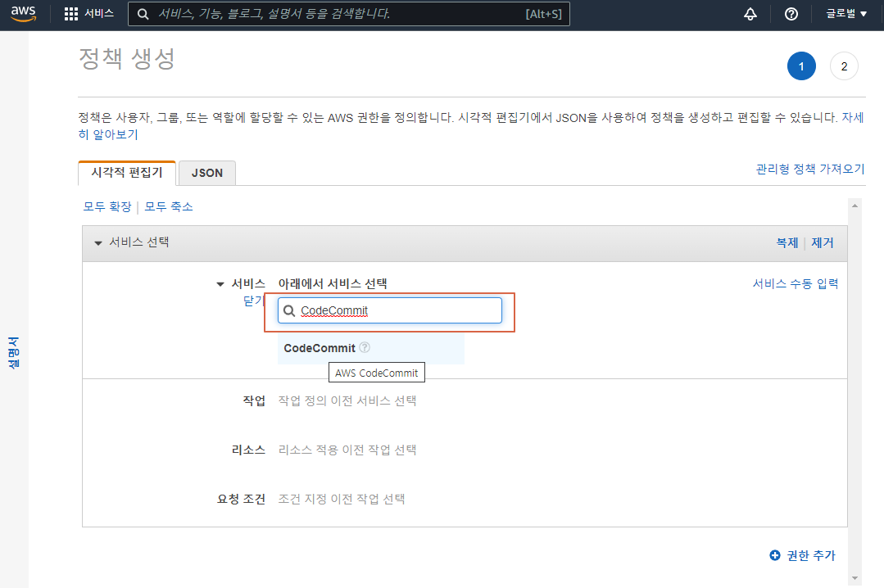Viewport: 884px width, 588px height.
Task: Click step 1 indicator circle
Action: click(801, 66)
